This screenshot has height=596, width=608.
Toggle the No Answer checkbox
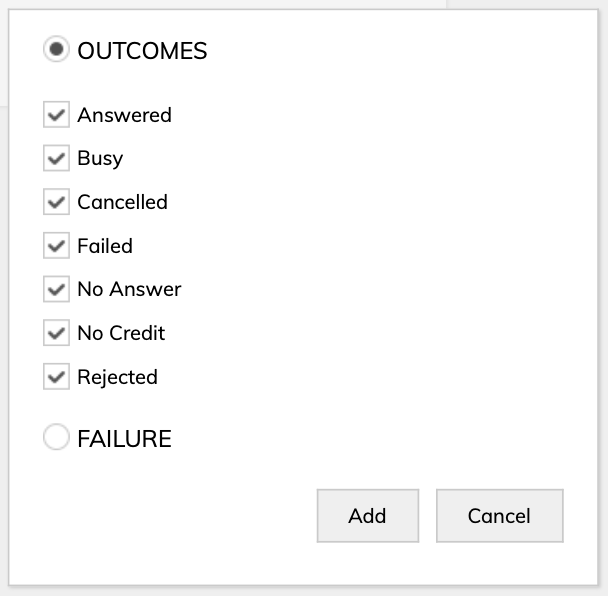[x=56, y=290]
